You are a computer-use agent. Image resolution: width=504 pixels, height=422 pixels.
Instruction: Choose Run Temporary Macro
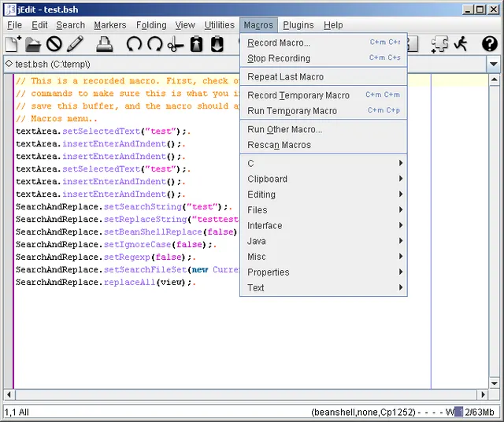(324, 111)
